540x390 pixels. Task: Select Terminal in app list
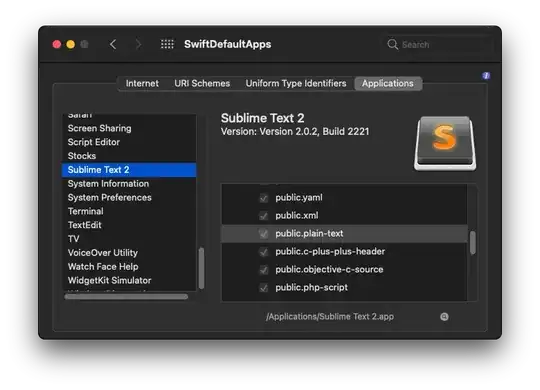click(129, 211)
